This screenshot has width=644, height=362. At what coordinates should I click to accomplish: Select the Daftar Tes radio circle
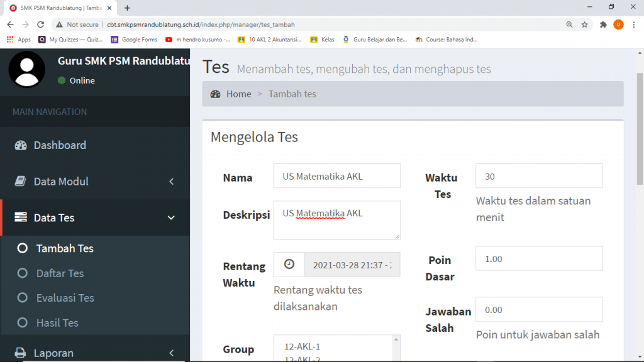[22, 273]
